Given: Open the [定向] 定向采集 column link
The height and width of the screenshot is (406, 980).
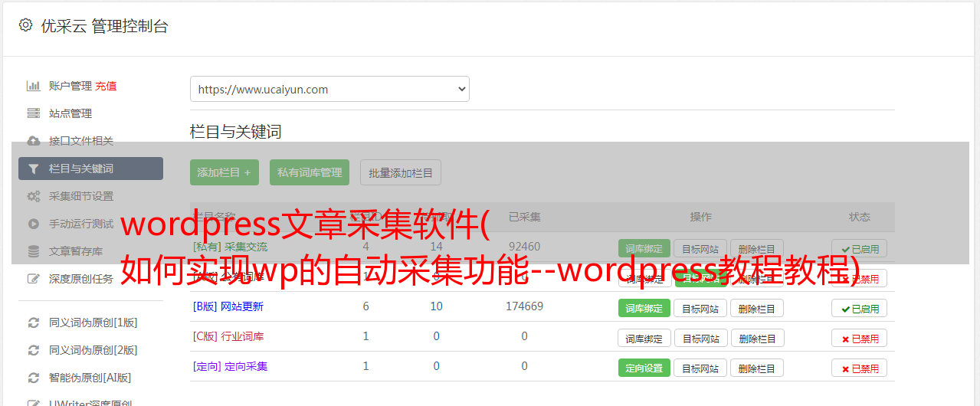Looking at the screenshot, I should pyautogui.click(x=230, y=366).
